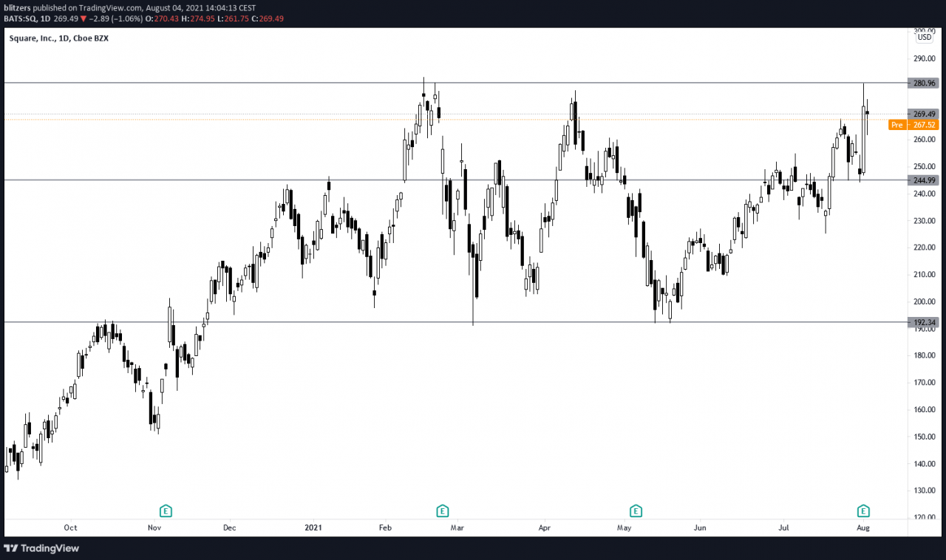
Task: Click the Square, Inc. chart title
Action: pos(58,38)
